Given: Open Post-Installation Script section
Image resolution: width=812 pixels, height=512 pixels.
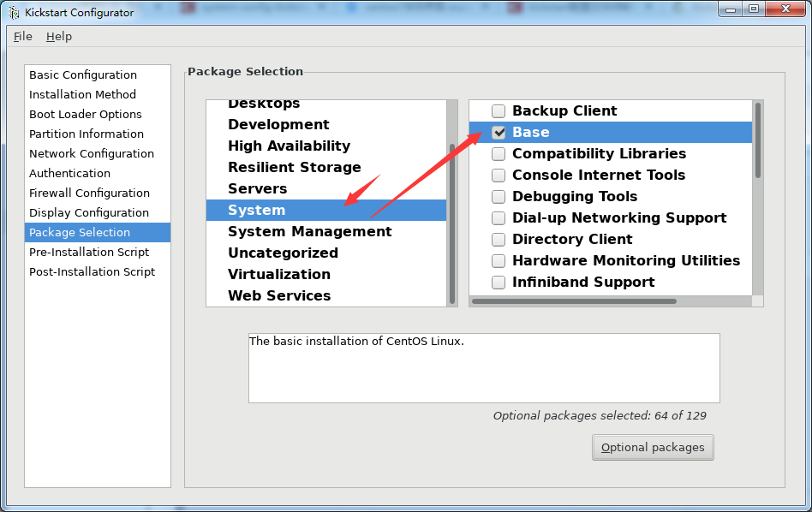Looking at the screenshot, I should point(98,271).
